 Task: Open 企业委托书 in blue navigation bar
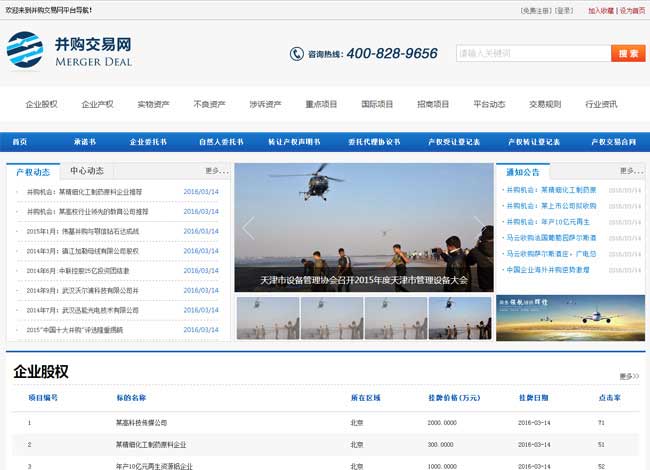[x=148, y=142]
